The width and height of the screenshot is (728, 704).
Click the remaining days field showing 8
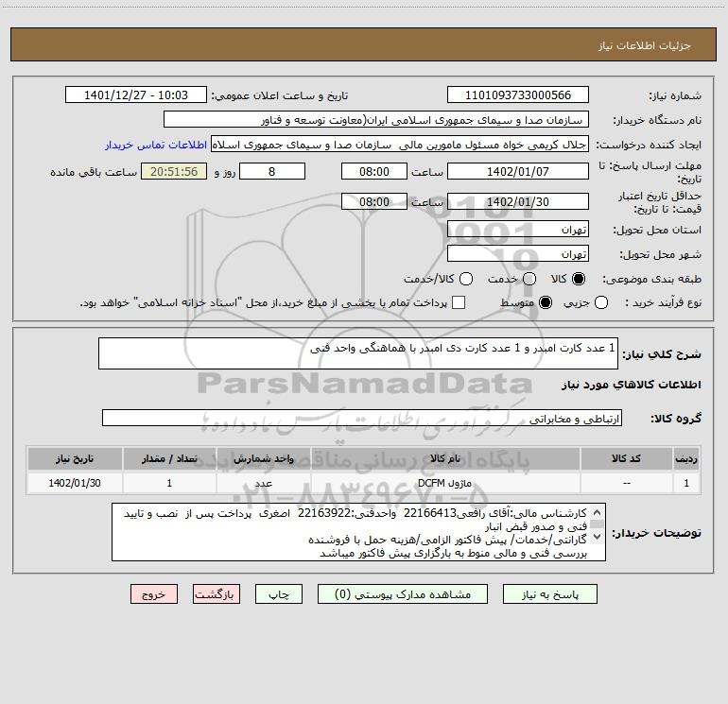pos(272,171)
